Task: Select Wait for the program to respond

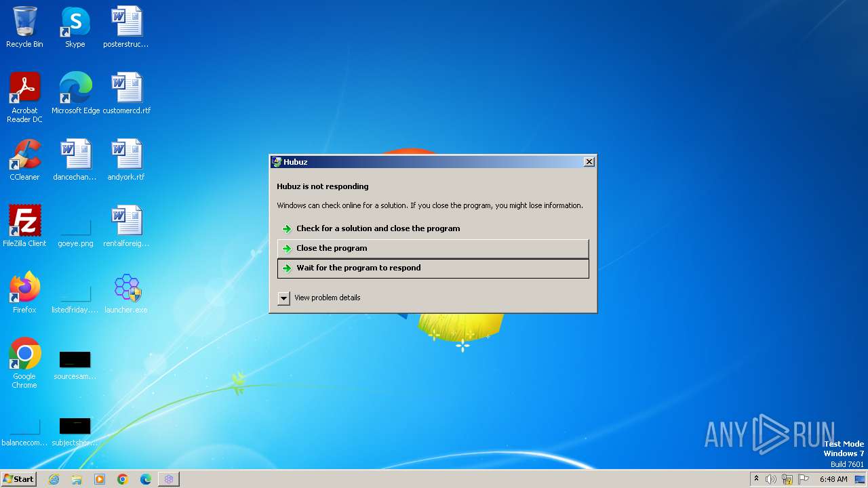Action: pos(433,268)
